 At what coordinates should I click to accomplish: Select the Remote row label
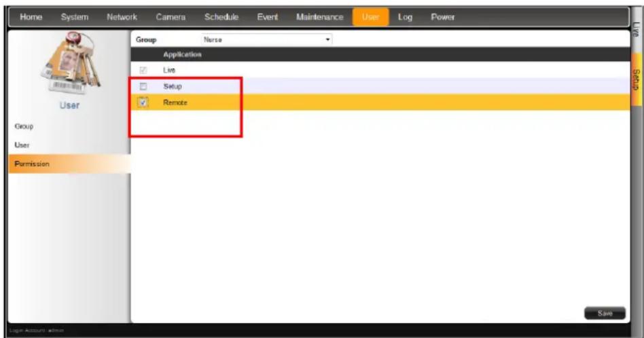(x=175, y=102)
